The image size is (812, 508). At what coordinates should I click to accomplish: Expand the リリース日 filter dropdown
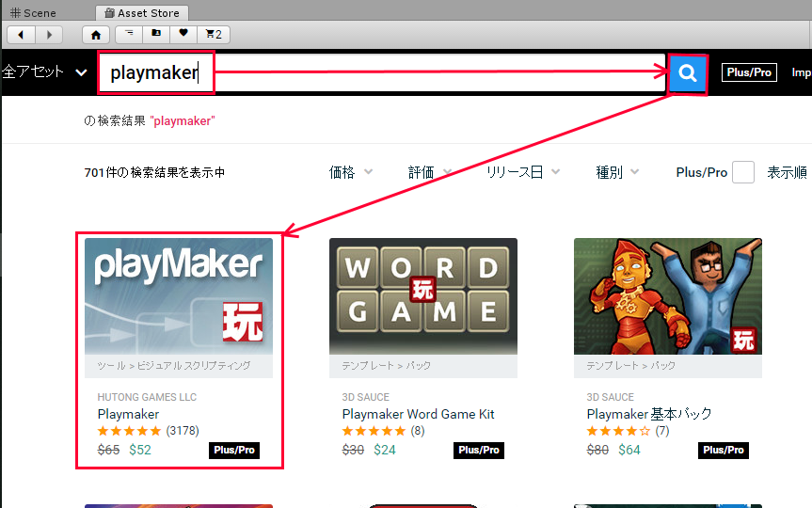(x=523, y=172)
